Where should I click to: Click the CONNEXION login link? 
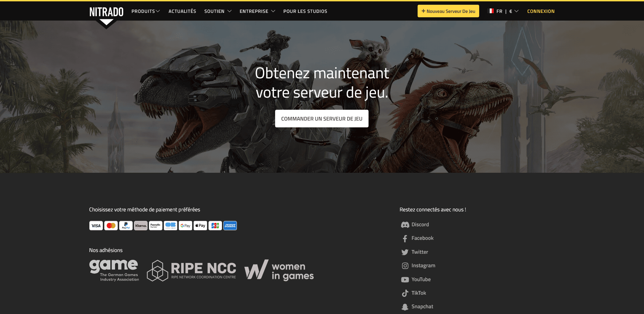pyautogui.click(x=541, y=11)
